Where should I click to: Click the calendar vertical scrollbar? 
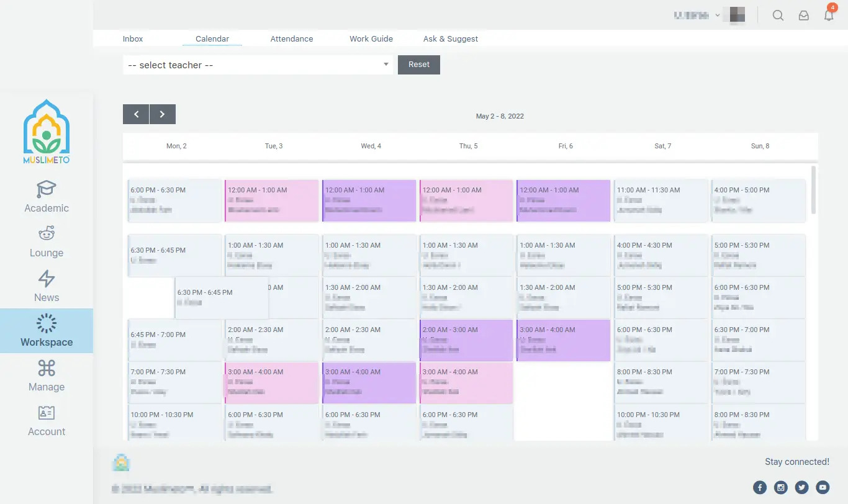(x=814, y=190)
